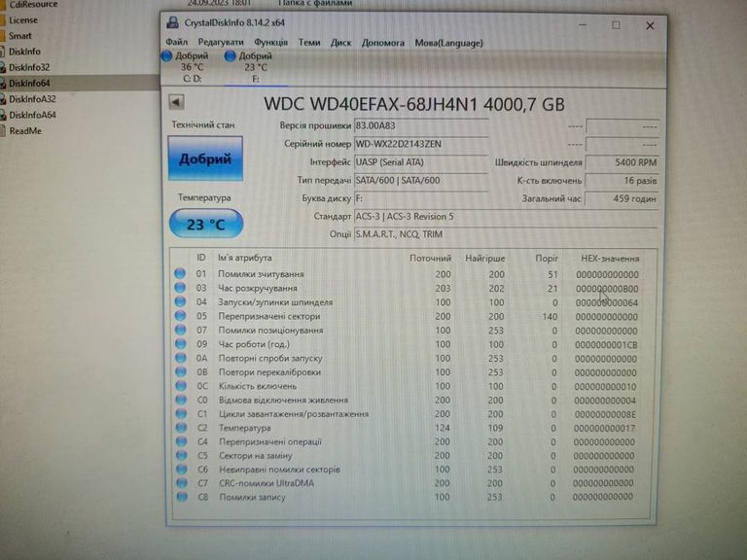The width and height of the screenshot is (747, 560).
Task: Select the DiskInfo64 file in Explorer
Action: click(29, 83)
